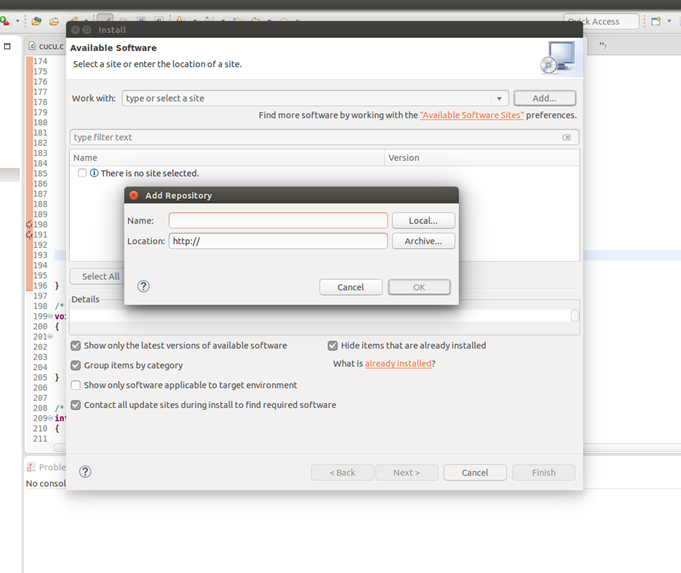Image resolution: width=681 pixels, height=573 pixels.
Task: Click the Install dialog help icon
Action: click(x=85, y=472)
